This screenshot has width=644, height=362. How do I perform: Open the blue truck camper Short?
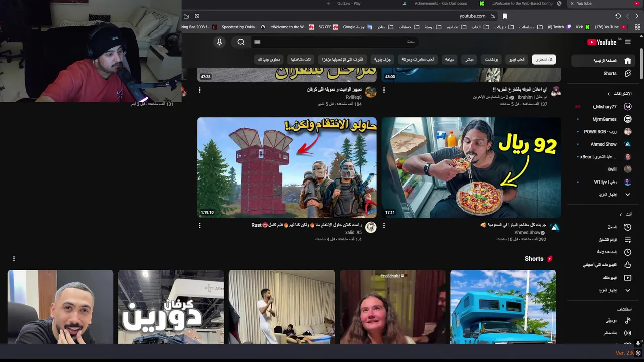(503, 307)
